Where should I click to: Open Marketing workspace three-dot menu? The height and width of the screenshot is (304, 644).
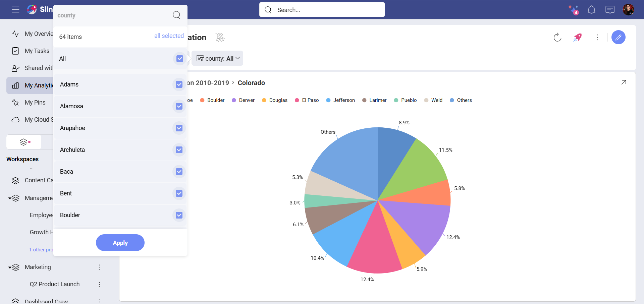pyautogui.click(x=99, y=267)
